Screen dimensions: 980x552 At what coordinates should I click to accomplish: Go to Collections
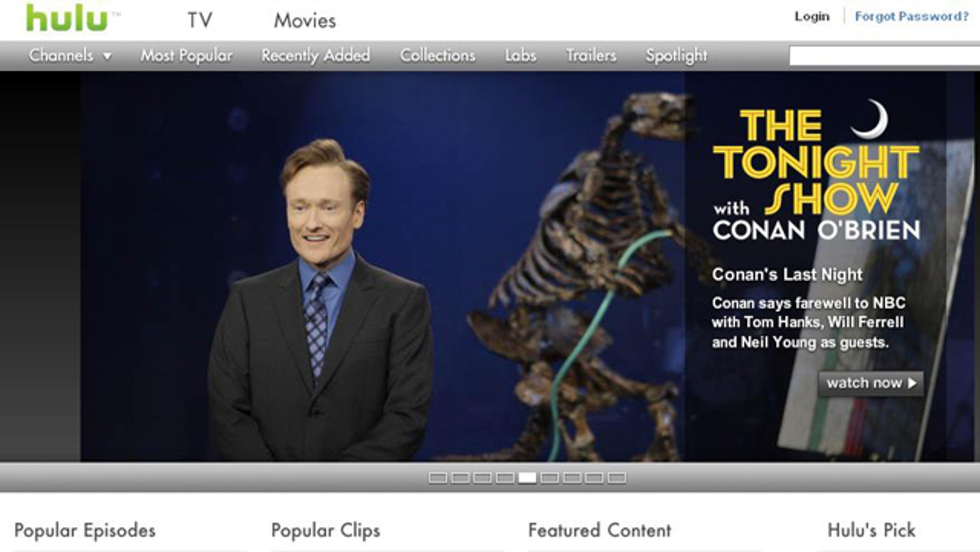(437, 55)
